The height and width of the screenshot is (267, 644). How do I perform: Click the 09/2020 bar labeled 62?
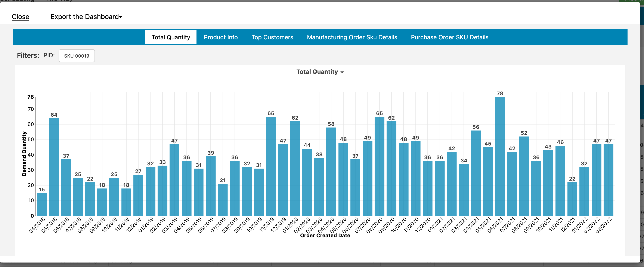(x=391, y=168)
